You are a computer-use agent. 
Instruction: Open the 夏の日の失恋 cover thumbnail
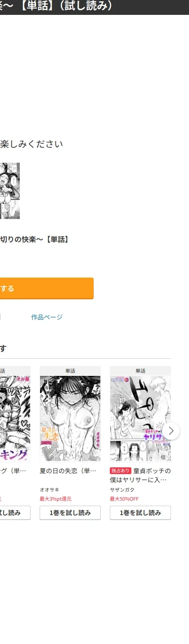click(x=70, y=418)
